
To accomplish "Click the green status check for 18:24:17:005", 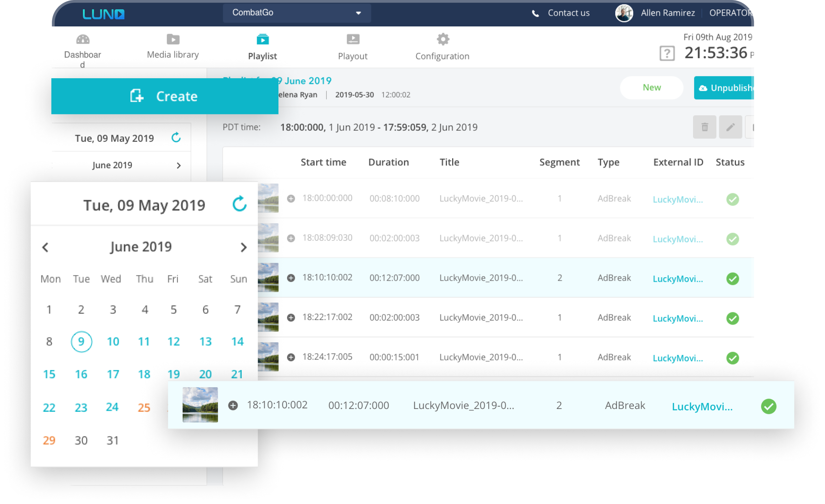I will pos(733,358).
